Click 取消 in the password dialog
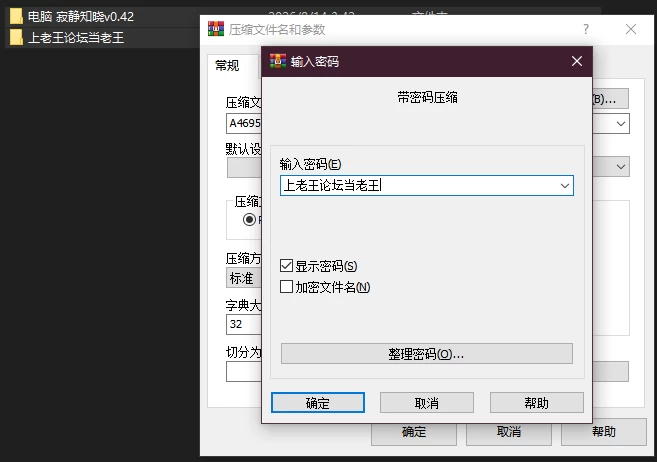This screenshot has width=657, height=462. pyautogui.click(x=427, y=403)
